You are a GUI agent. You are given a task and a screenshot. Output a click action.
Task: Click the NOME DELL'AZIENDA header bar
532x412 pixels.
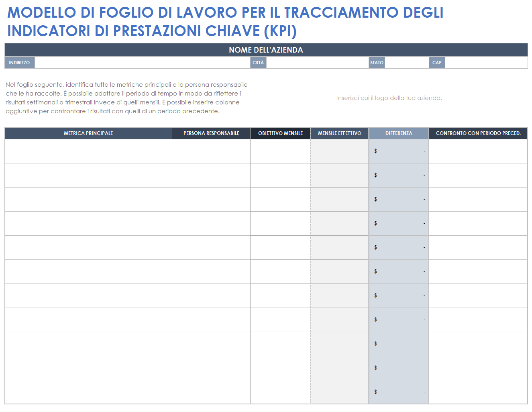pos(266,50)
